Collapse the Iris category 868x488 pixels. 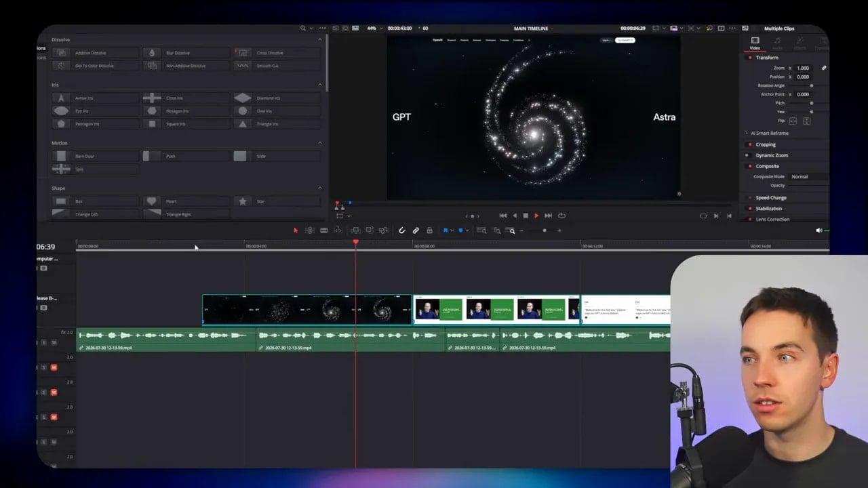[x=320, y=85]
